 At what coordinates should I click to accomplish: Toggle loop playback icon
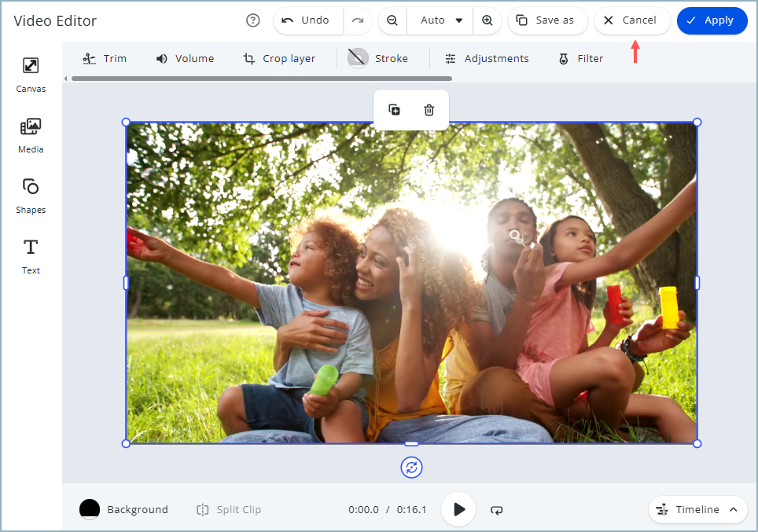click(x=497, y=510)
